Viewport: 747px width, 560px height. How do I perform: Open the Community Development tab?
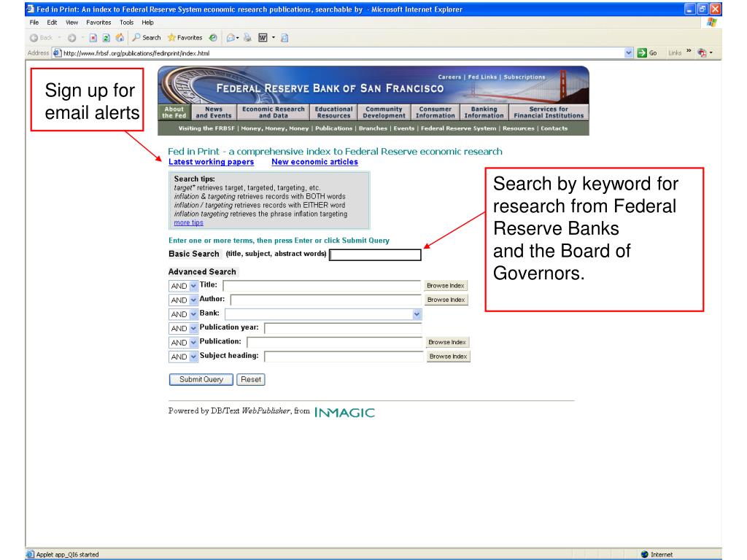384,112
